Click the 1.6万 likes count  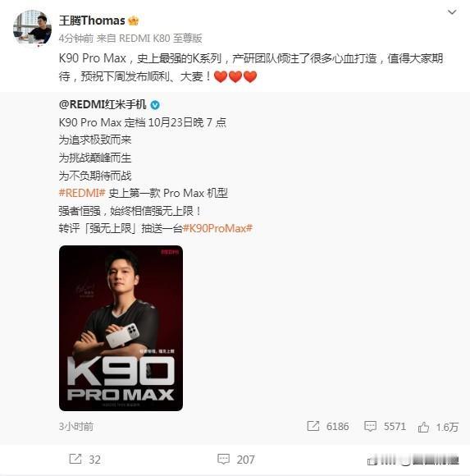pyautogui.click(x=447, y=427)
